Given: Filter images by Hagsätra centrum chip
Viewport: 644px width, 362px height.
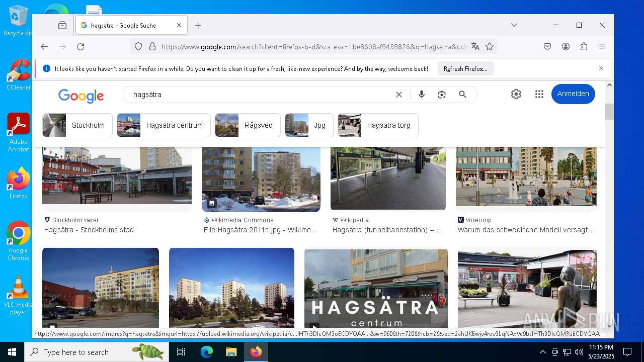Looking at the screenshot, I should coord(164,125).
